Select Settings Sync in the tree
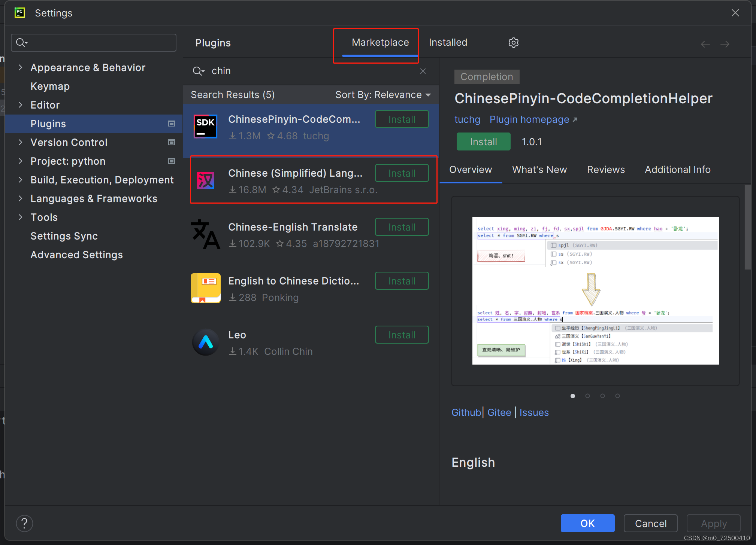This screenshot has height=545, width=756. point(64,236)
